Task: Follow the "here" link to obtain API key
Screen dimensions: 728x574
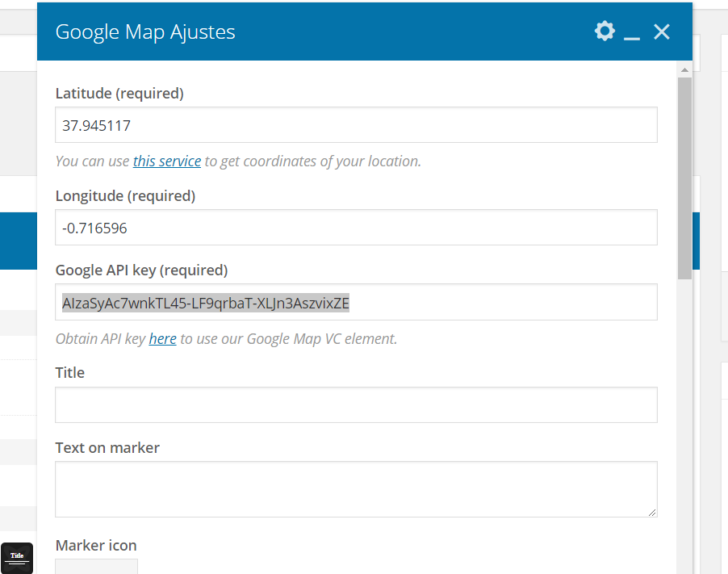Action: click(162, 339)
